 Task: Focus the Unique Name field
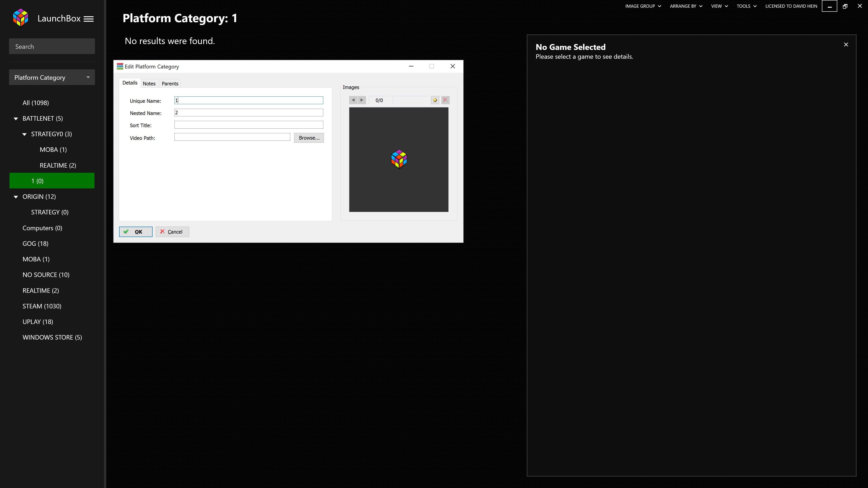point(249,100)
